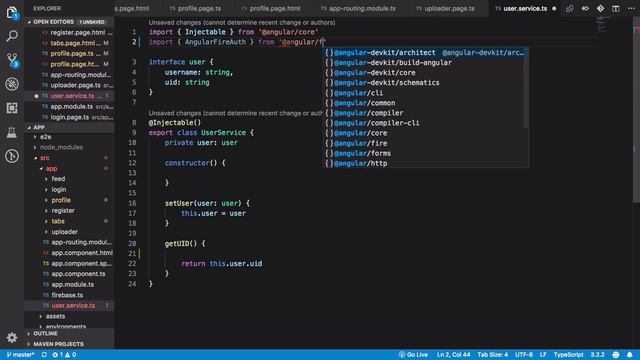Click TypeScript version 3.2.2
The width and height of the screenshot is (640, 360).
(597, 355)
